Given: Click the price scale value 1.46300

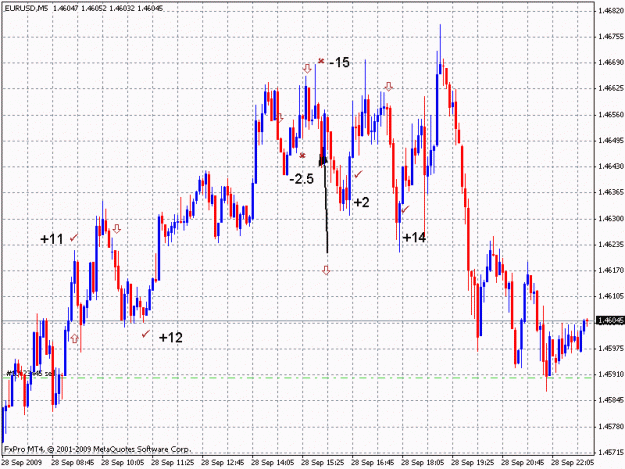Looking at the screenshot, I should pos(610,219).
